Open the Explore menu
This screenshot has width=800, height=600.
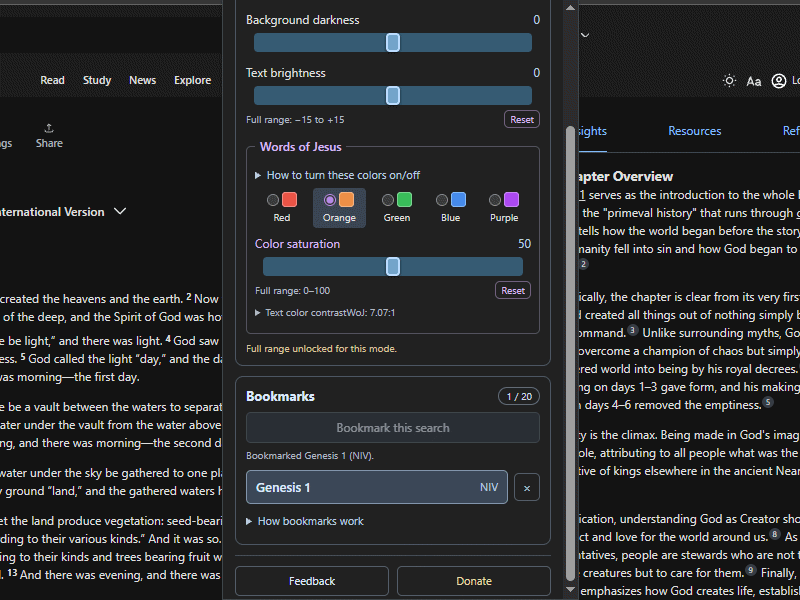pyautogui.click(x=192, y=81)
